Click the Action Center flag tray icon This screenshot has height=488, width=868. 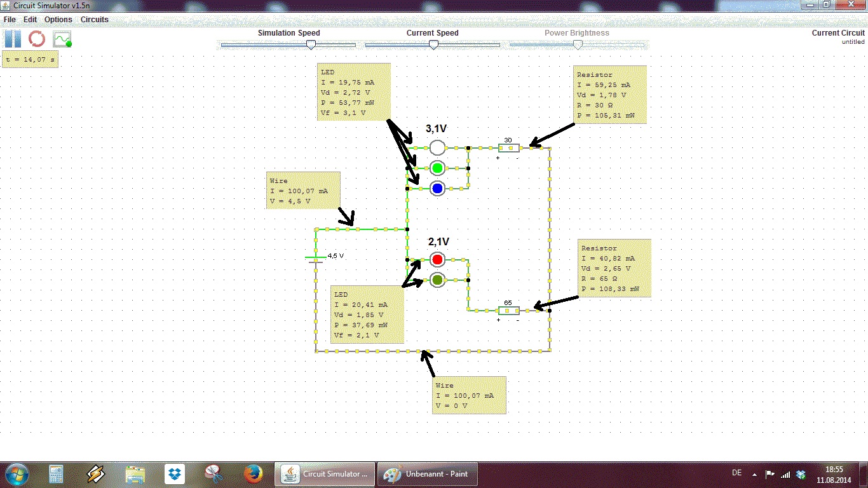[770, 474]
